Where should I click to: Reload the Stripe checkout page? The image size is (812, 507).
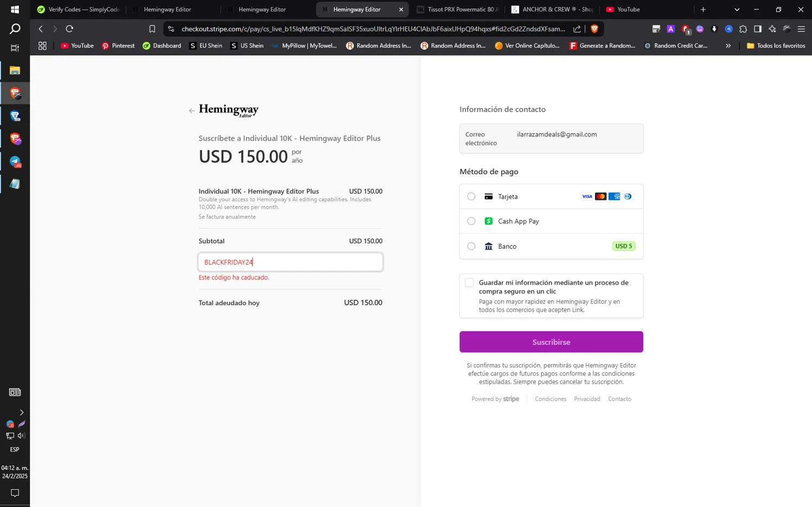tap(69, 29)
